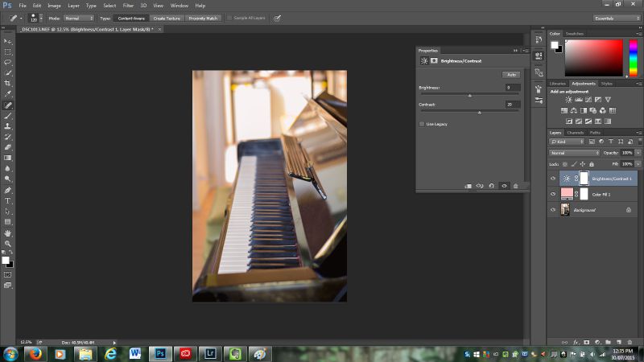Screen dimensions: 644x362
Task: Select the Rectangle shape tool
Action: [8, 222]
